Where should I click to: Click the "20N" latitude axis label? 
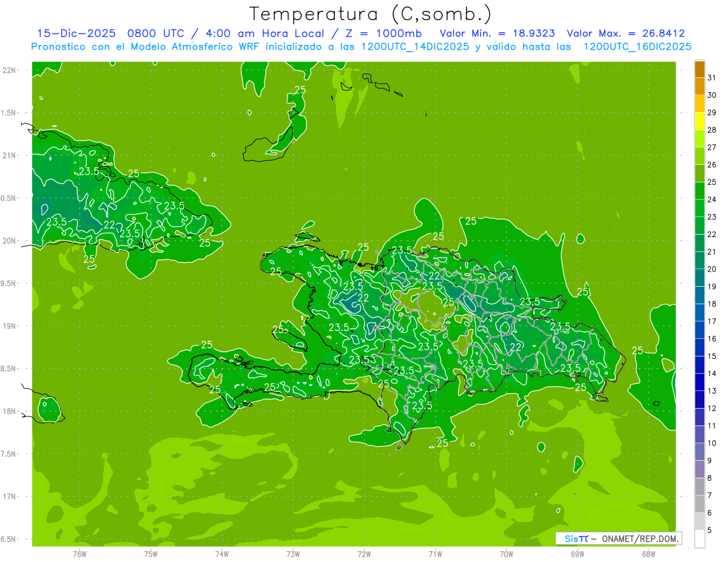click(x=10, y=241)
